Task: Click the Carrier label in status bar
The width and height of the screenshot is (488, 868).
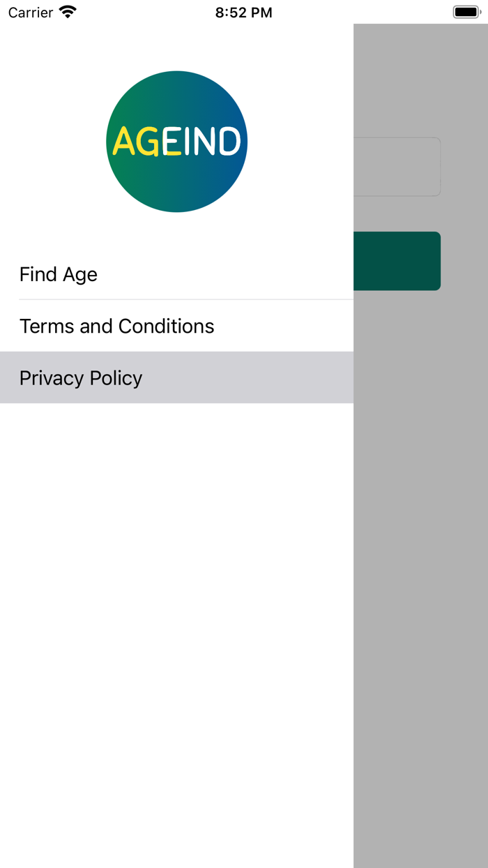Action: (31, 13)
